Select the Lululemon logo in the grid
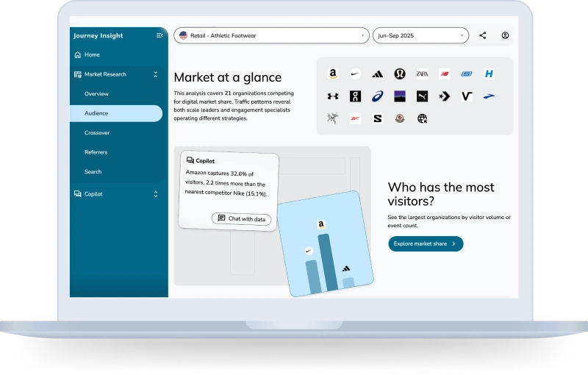Image resolution: width=588 pixels, height=375 pixels. (x=400, y=74)
